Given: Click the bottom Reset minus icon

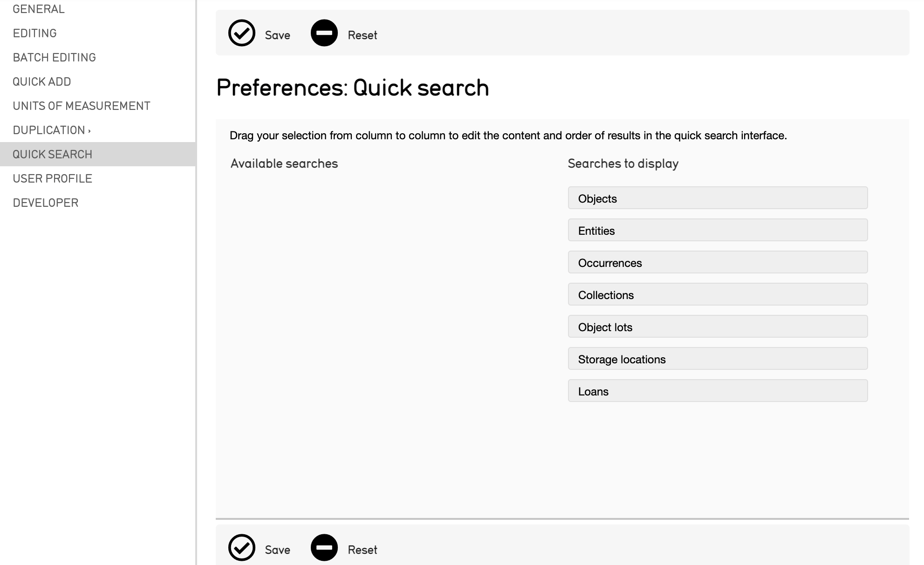Looking at the screenshot, I should tap(324, 547).
